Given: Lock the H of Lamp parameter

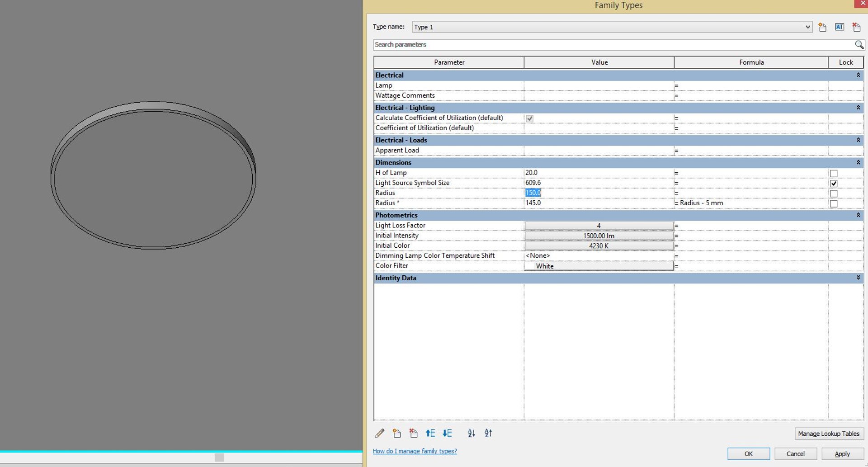Looking at the screenshot, I should point(834,174).
